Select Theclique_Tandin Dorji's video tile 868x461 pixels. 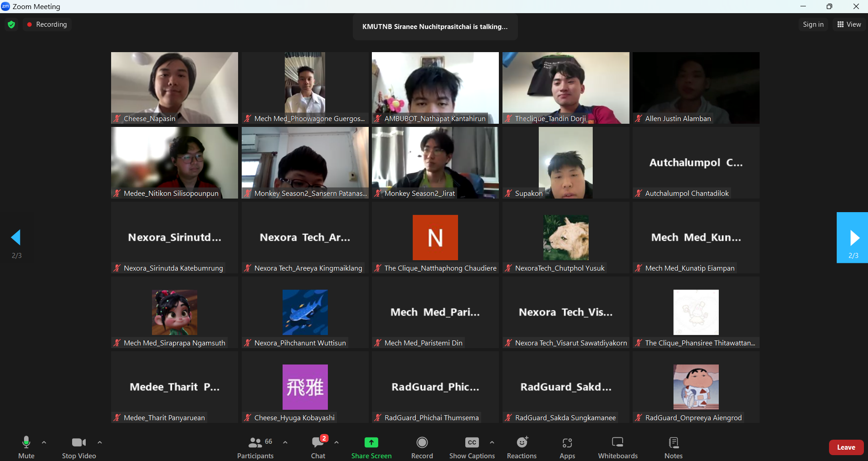[566, 88]
